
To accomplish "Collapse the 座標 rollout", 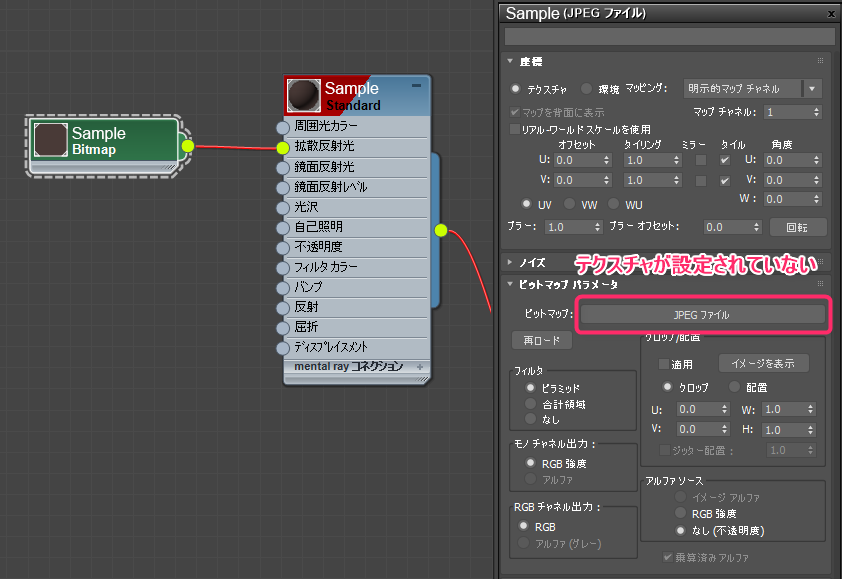I will pos(511,62).
